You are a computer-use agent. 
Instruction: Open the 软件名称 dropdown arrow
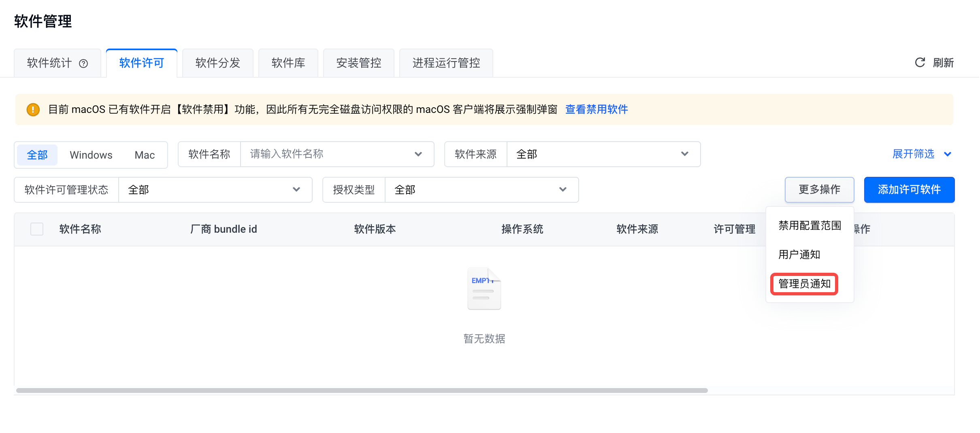coord(418,154)
